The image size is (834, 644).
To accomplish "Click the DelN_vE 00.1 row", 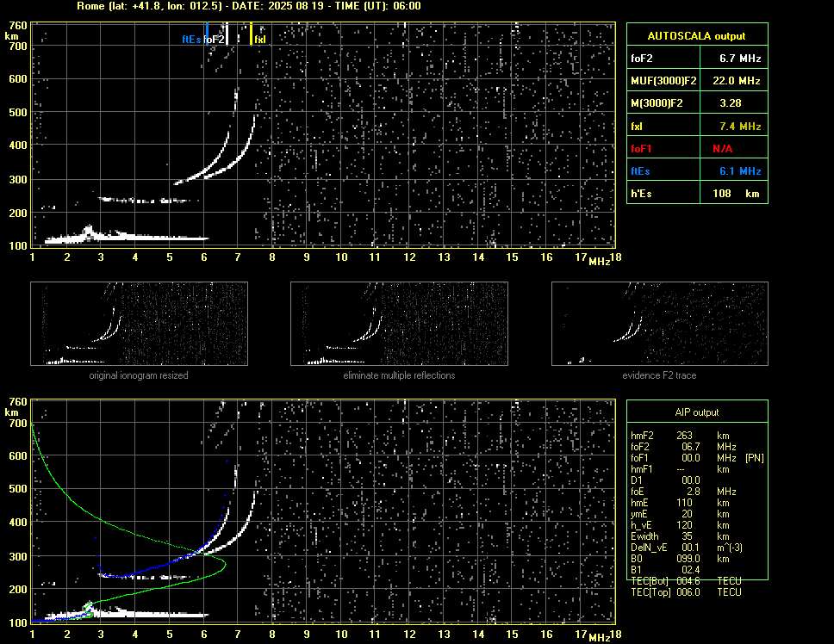I will tap(687, 548).
